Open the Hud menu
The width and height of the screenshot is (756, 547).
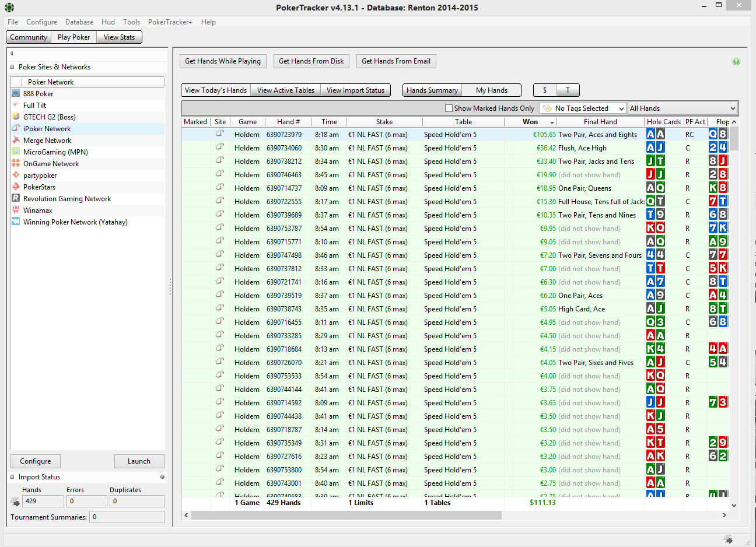click(x=108, y=22)
